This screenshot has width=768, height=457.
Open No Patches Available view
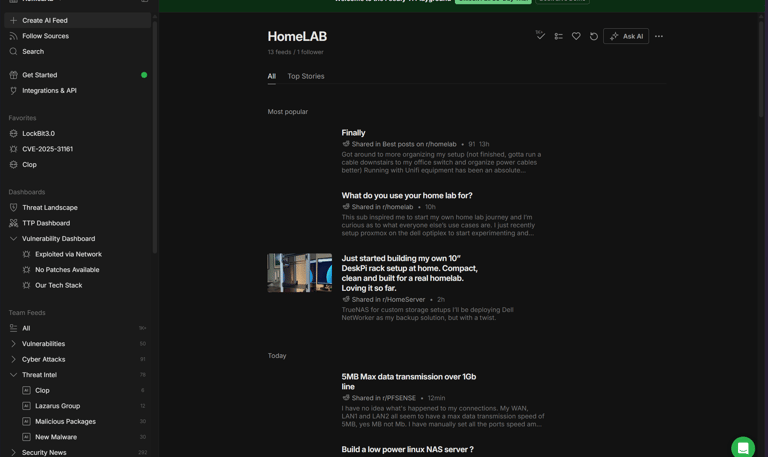[67, 270]
